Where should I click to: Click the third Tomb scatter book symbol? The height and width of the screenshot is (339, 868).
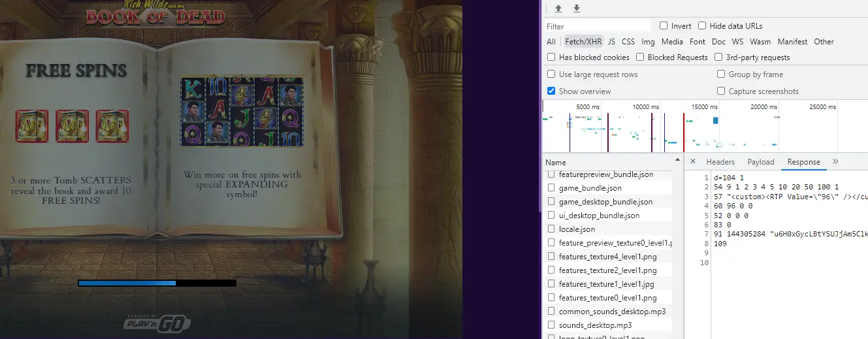point(112,125)
